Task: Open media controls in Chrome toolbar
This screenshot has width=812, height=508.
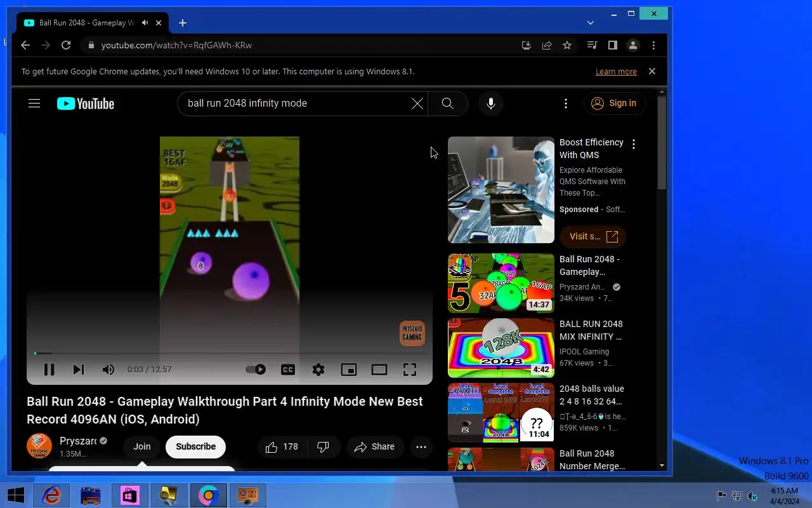Action: point(592,45)
